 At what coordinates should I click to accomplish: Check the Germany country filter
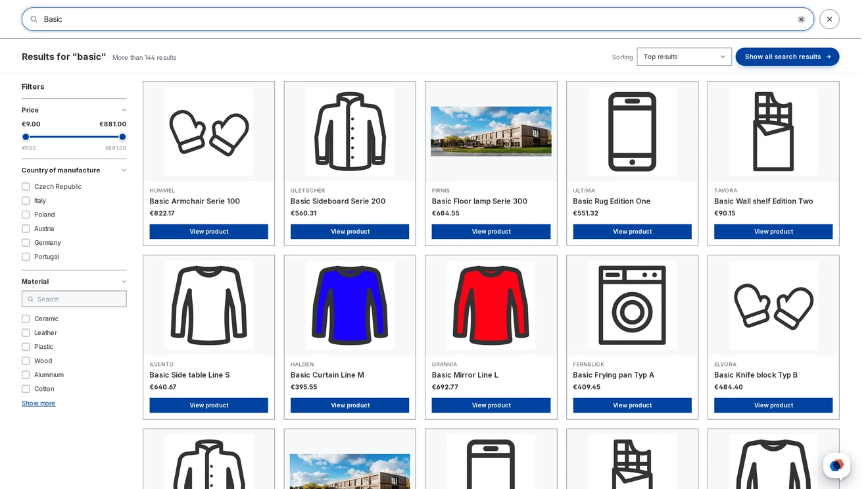(26, 243)
